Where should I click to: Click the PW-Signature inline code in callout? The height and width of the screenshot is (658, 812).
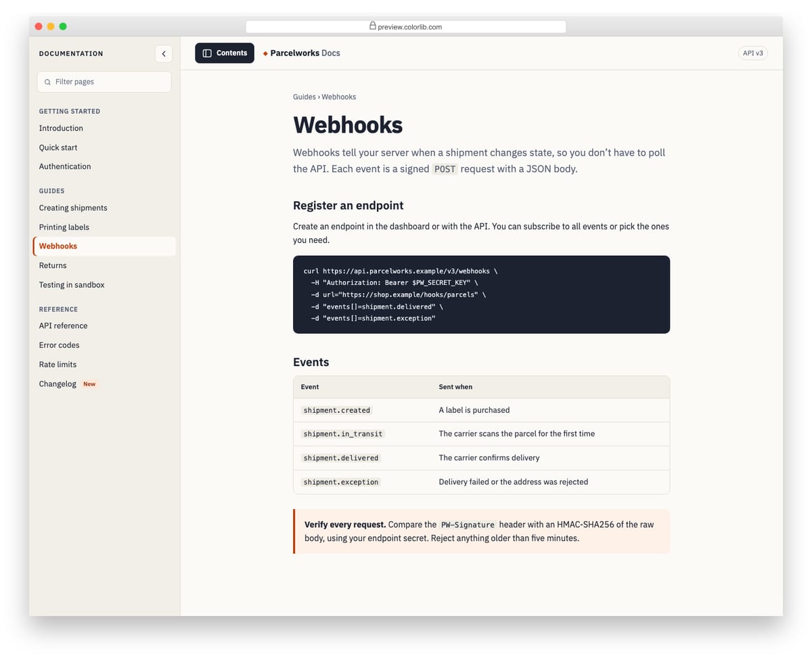click(x=468, y=525)
